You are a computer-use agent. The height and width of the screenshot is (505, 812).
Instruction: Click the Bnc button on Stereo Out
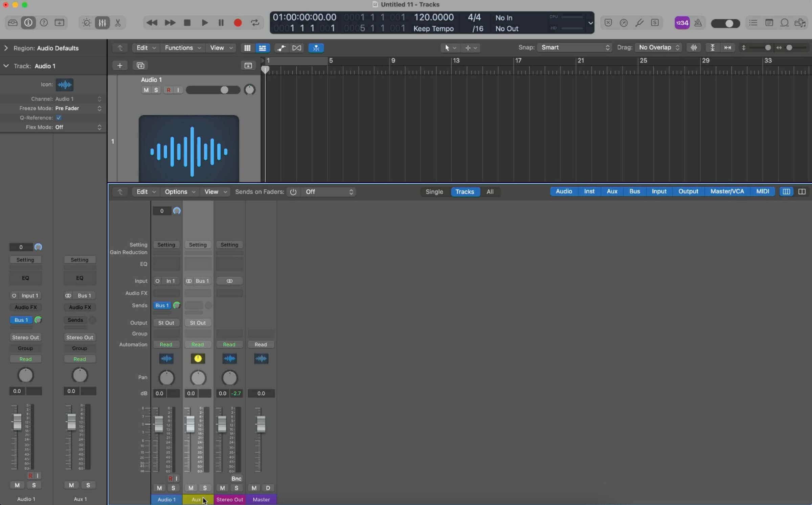pyautogui.click(x=236, y=479)
